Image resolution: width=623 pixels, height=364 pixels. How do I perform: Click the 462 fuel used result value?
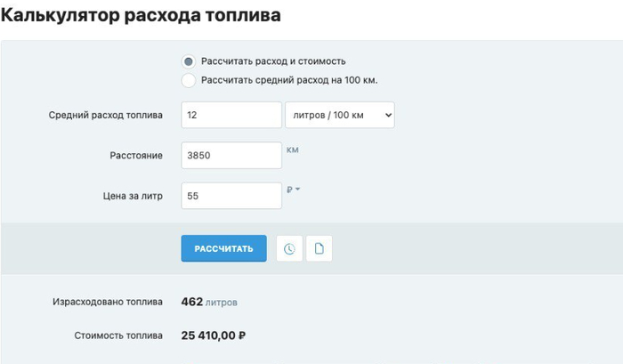click(192, 303)
